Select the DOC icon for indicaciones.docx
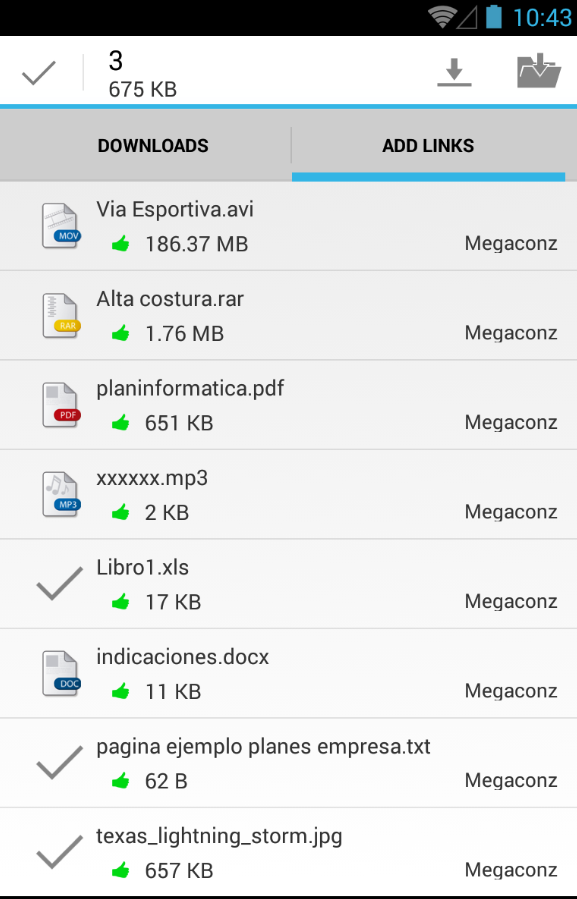 tap(60, 673)
